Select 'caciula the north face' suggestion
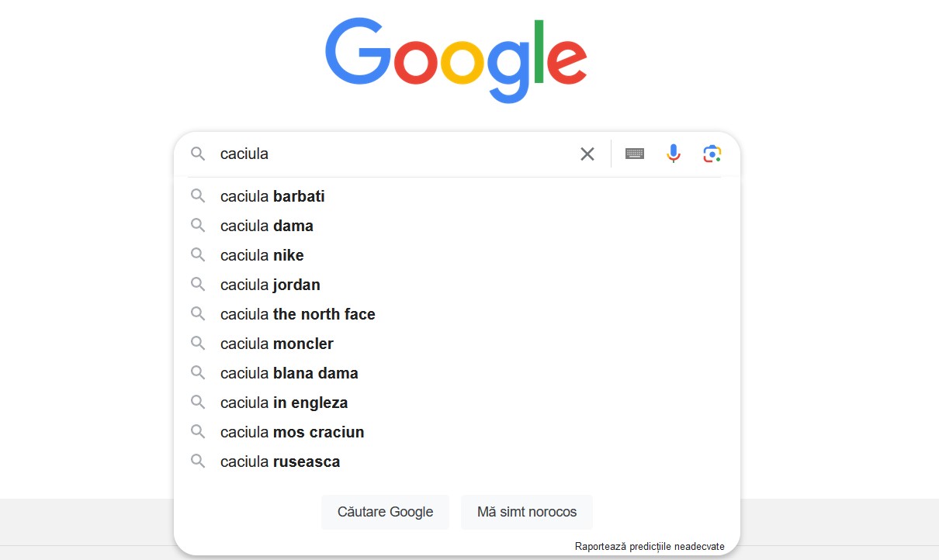This screenshot has height=560, width=939. click(x=298, y=314)
